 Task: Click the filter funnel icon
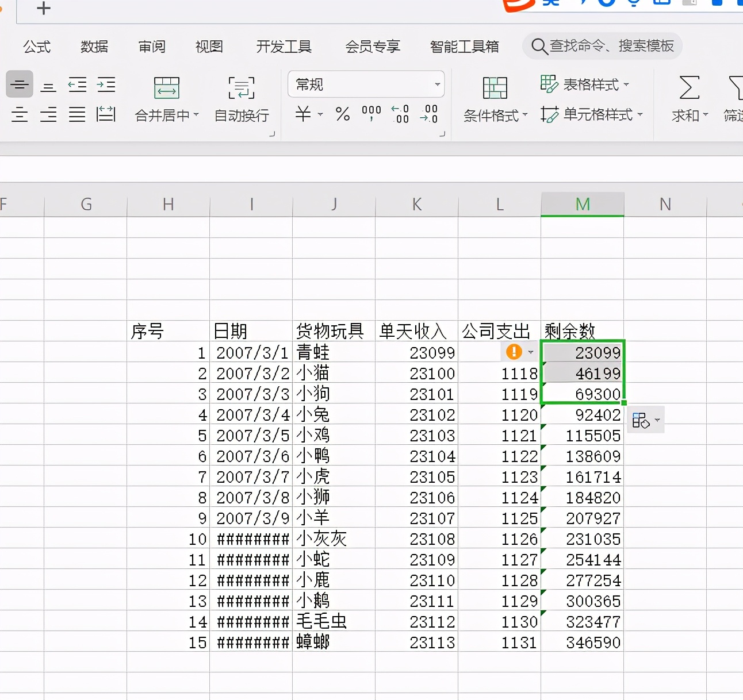(736, 88)
